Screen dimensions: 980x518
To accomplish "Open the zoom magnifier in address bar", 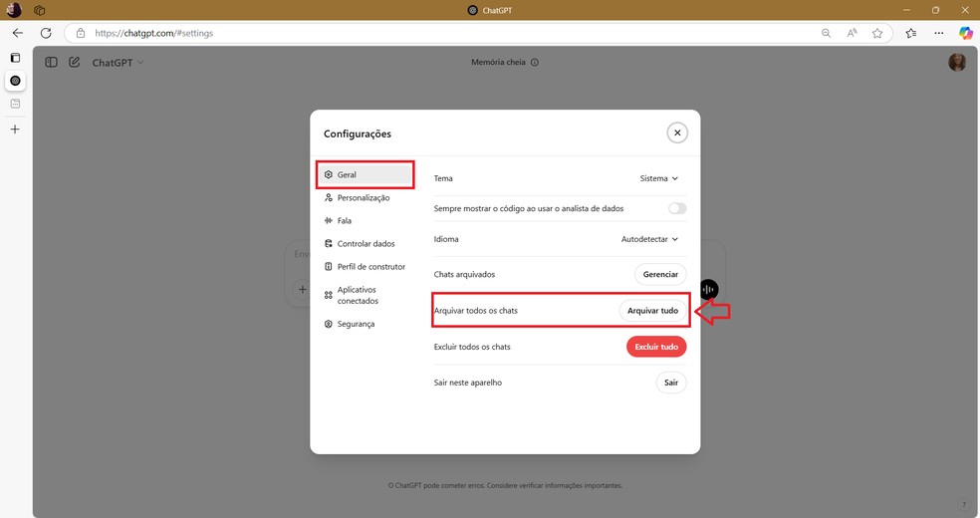I will click(827, 33).
